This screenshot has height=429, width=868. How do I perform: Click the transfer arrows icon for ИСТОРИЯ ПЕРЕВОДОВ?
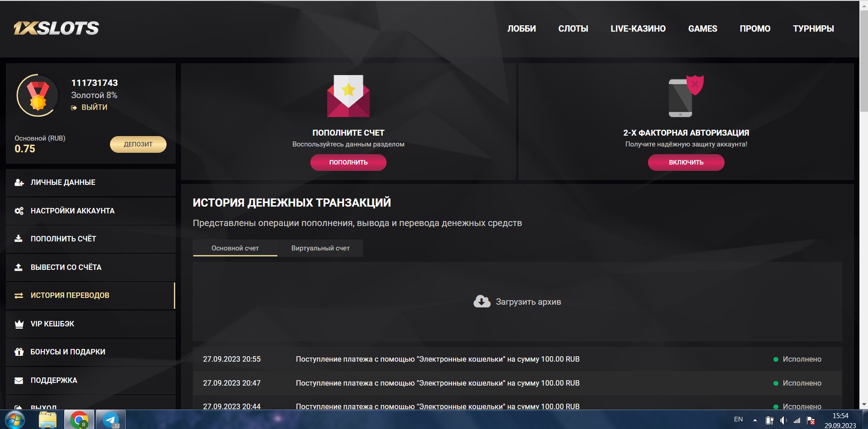coord(19,296)
